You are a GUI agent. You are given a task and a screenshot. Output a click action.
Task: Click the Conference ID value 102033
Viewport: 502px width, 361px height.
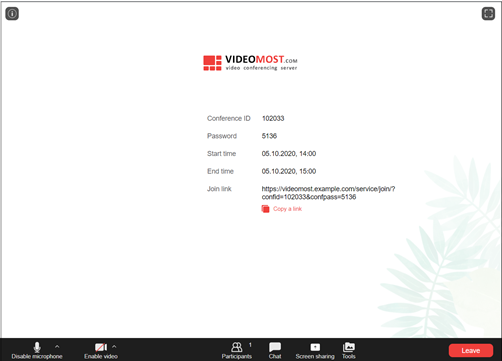[x=273, y=118]
